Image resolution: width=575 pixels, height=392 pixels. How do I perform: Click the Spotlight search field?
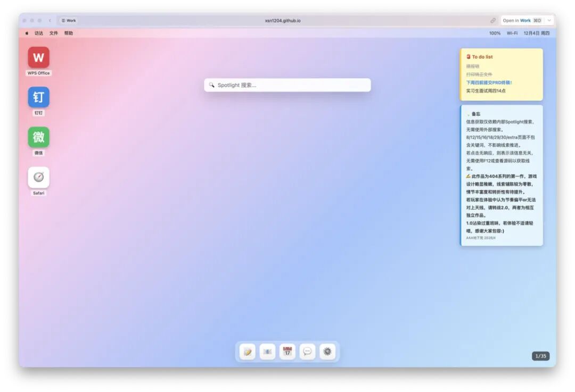click(x=287, y=85)
